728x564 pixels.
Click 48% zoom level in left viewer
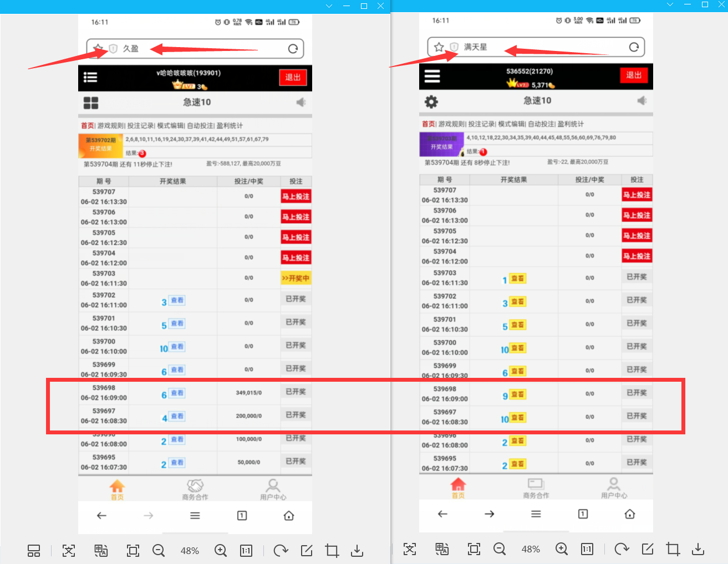pos(190,551)
